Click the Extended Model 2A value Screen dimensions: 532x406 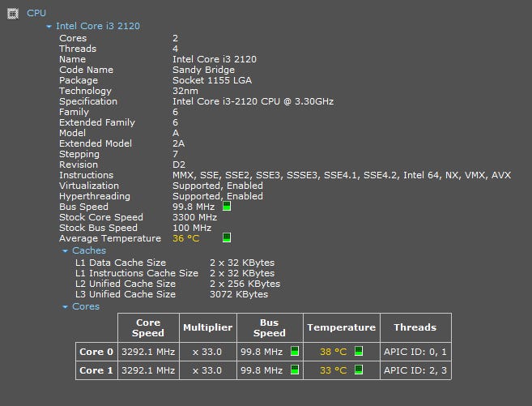[179, 143]
